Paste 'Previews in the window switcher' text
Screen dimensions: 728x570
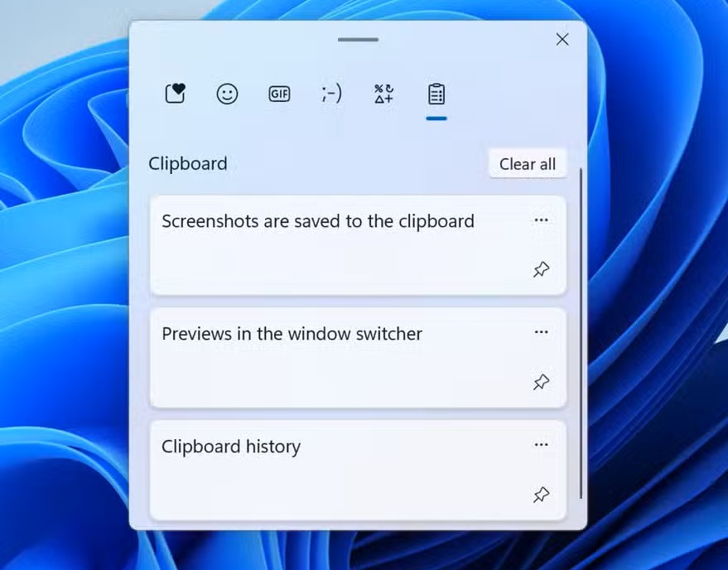[x=292, y=334]
